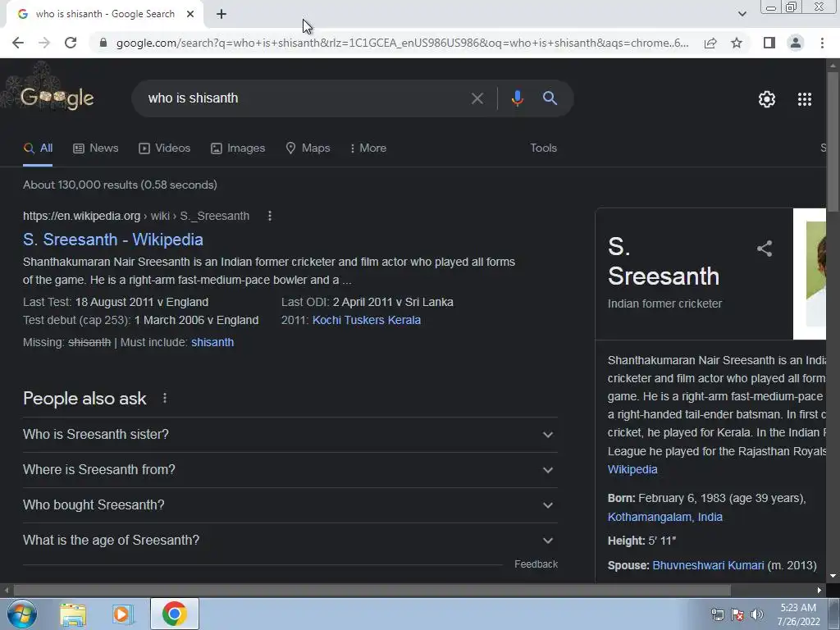
Task: Switch to the News tab
Action: pos(95,148)
